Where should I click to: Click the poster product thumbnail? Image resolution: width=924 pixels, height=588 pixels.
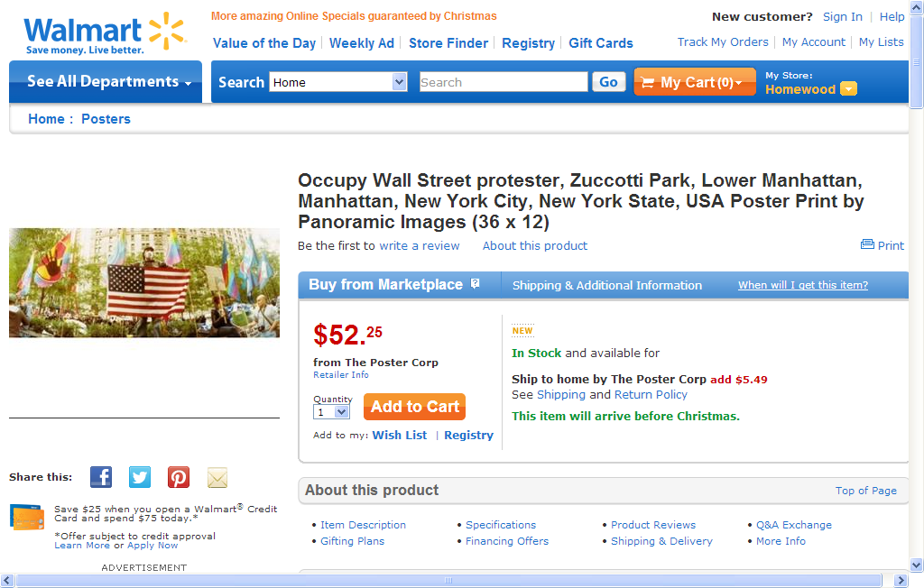point(144,282)
